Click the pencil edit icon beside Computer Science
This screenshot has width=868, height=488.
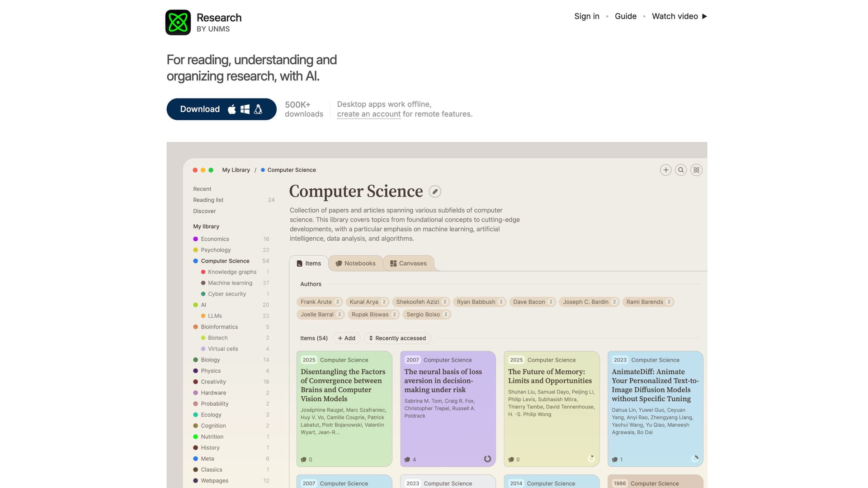coord(435,192)
